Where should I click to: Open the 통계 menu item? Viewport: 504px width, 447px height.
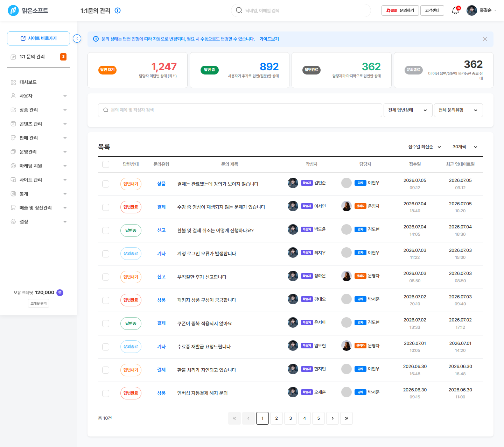click(x=38, y=194)
